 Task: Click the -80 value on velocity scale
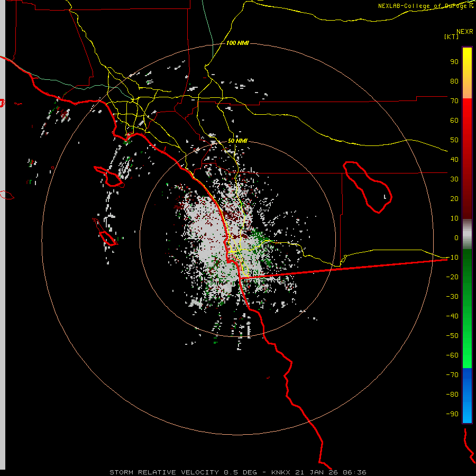click(x=452, y=395)
